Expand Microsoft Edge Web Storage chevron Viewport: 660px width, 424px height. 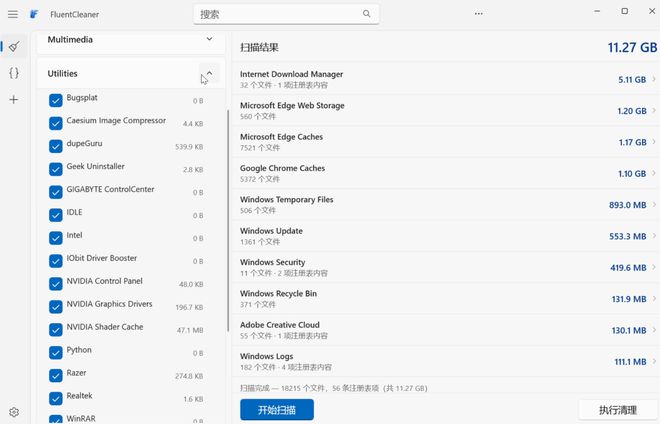pyautogui.click(x=654, y=110)
